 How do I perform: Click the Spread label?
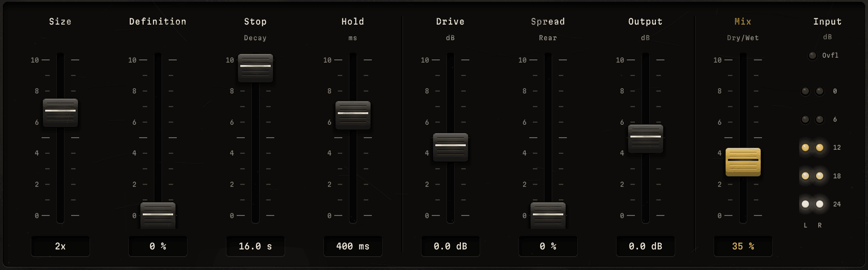tap(548, 21)
